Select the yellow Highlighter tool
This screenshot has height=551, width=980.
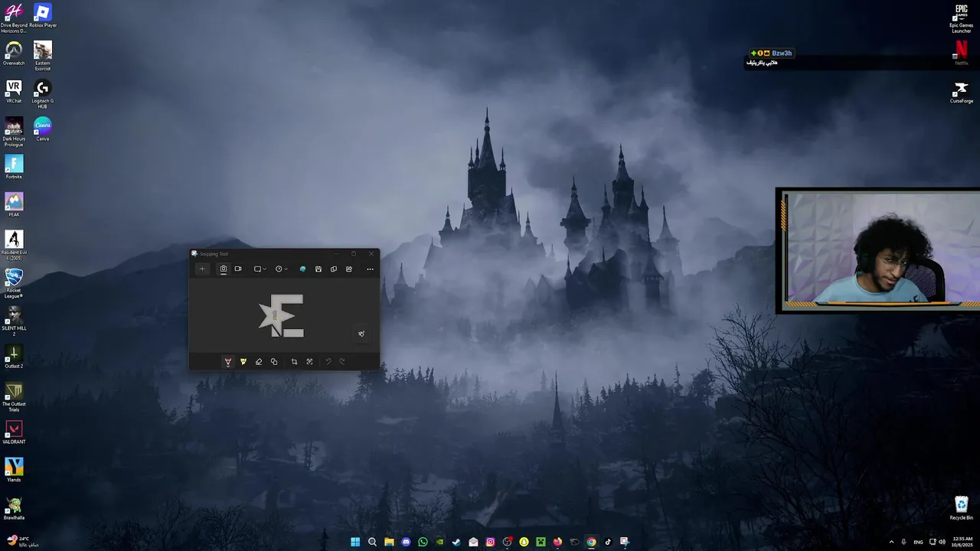243,362
